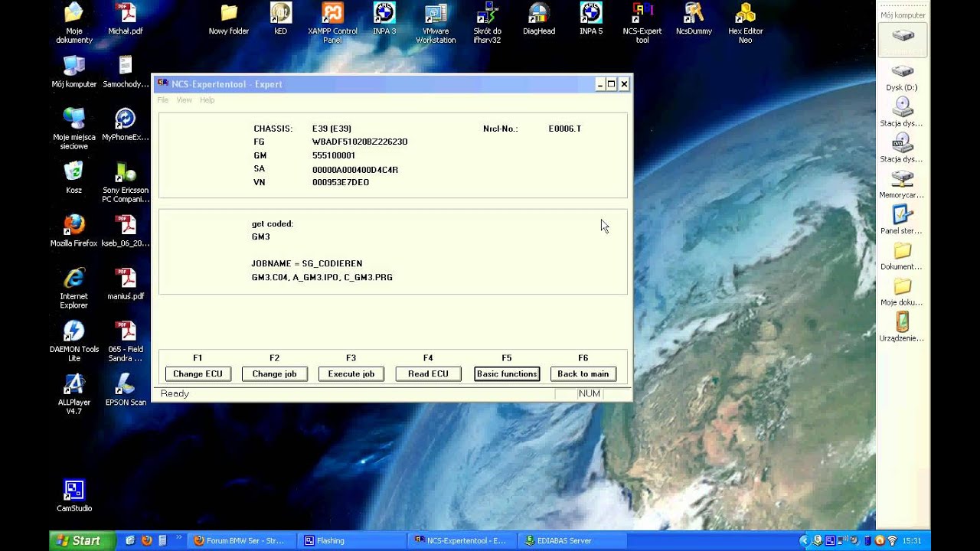980x551 pixels.
Task: Select the CamStudio desktop shortcut
Action: coord(73,495)
